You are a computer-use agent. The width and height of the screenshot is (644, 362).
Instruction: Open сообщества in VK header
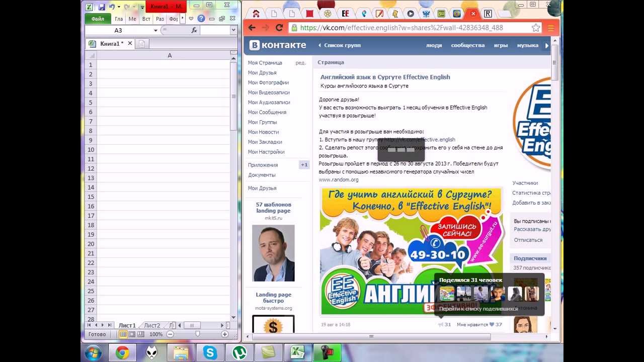click(467, 45)
